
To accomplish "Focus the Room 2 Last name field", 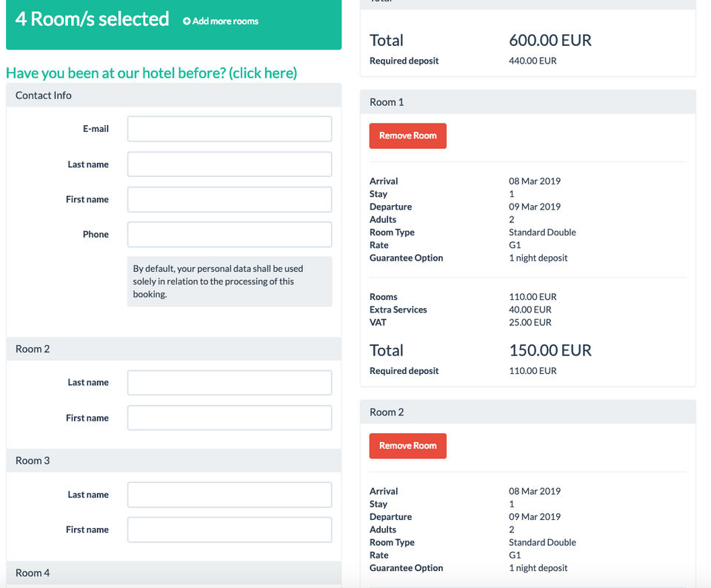I will pyautogui.click(x=230, y=383).
